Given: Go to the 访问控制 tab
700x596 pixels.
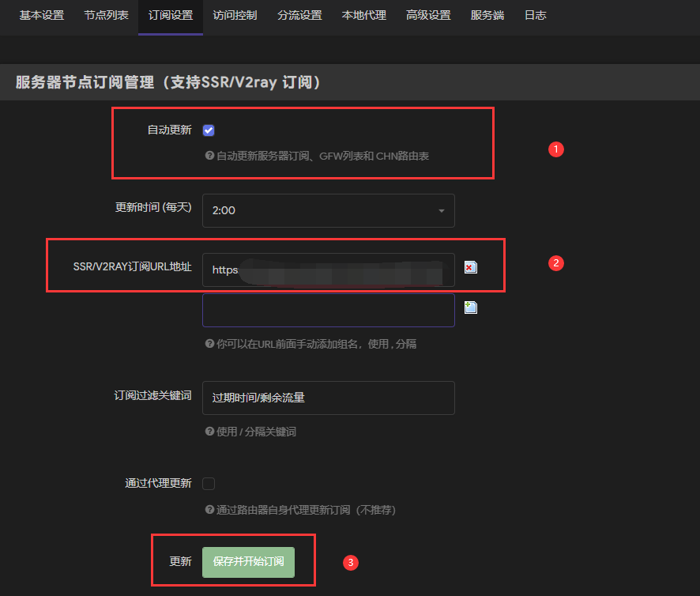Looking at the screenshot, I should (x=235, y=15).
